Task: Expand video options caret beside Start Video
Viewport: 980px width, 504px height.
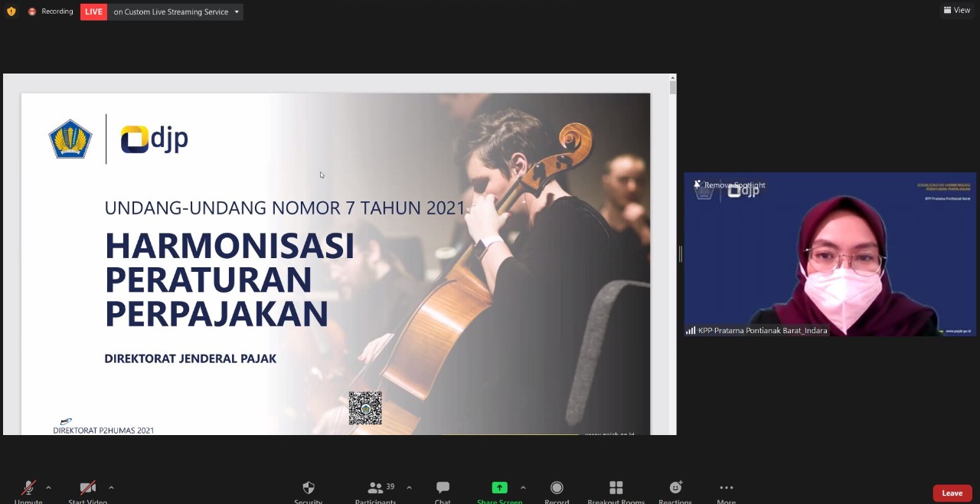Action: (x=111, y=487)
